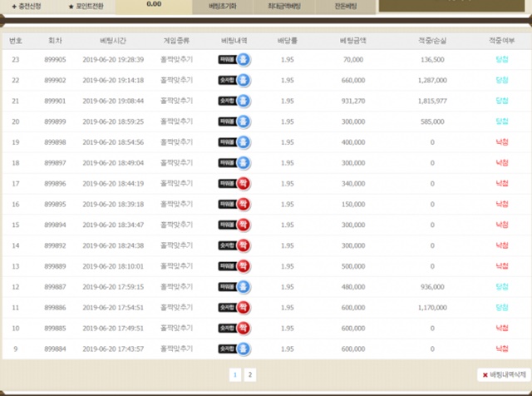Click the red 짝 badge in row 16
The height and width of the screenshot is (396, 532).
pos(244,205)
